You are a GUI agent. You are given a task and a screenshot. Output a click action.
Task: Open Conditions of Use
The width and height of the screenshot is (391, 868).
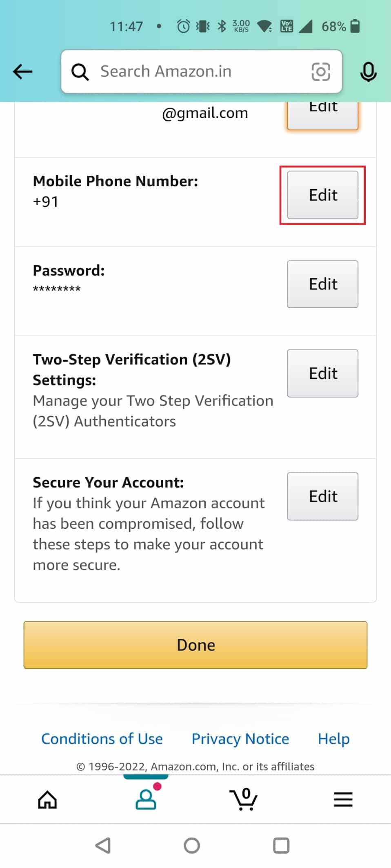(x=102, y=739)
